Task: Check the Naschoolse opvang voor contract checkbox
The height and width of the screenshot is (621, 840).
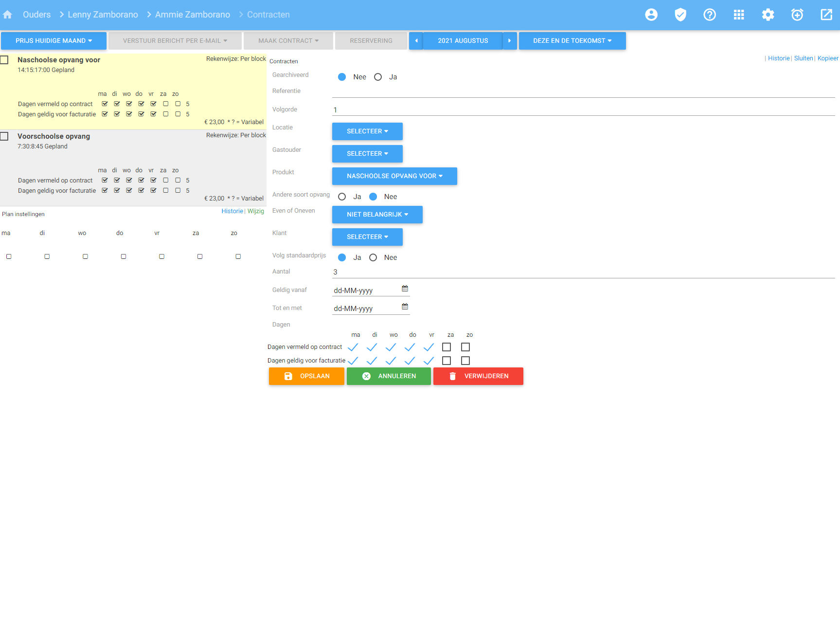Action: coord(4,60)
